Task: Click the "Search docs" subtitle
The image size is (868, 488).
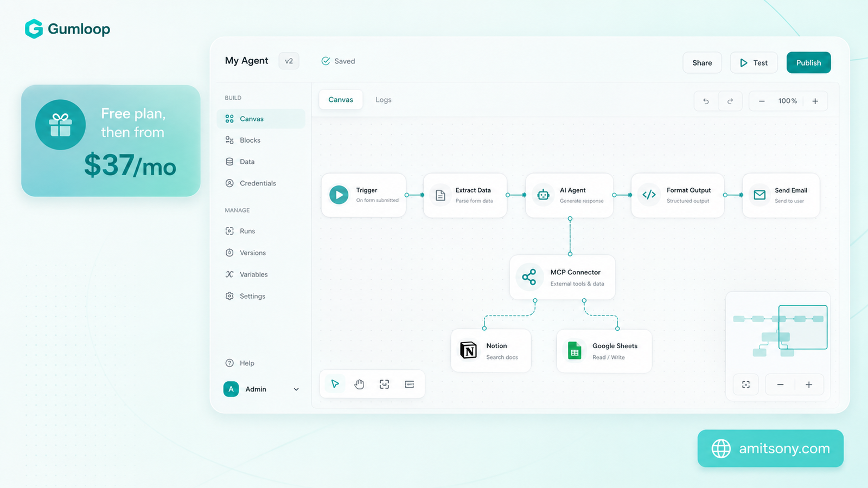Action: click(x=502, y=357)
